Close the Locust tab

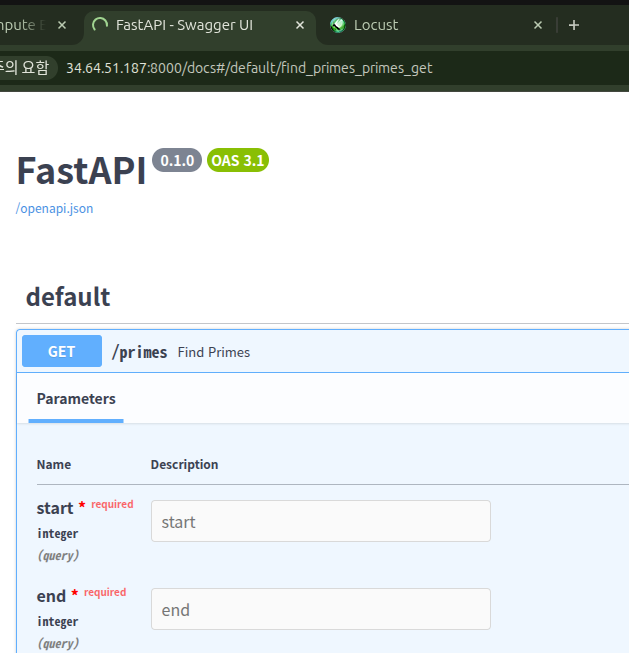click(x=538, y=25)
